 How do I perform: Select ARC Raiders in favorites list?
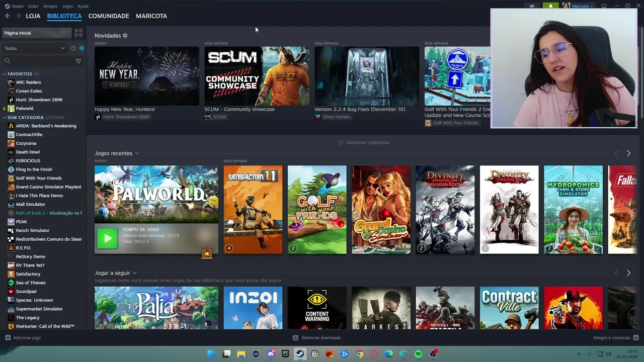pos(29,82)
